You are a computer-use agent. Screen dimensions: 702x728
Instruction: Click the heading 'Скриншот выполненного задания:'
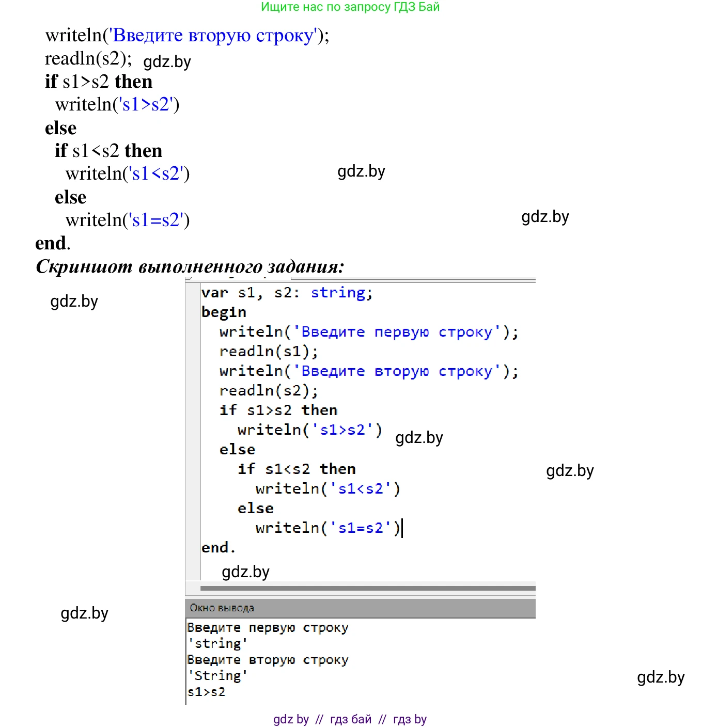[x=190, y=267]
